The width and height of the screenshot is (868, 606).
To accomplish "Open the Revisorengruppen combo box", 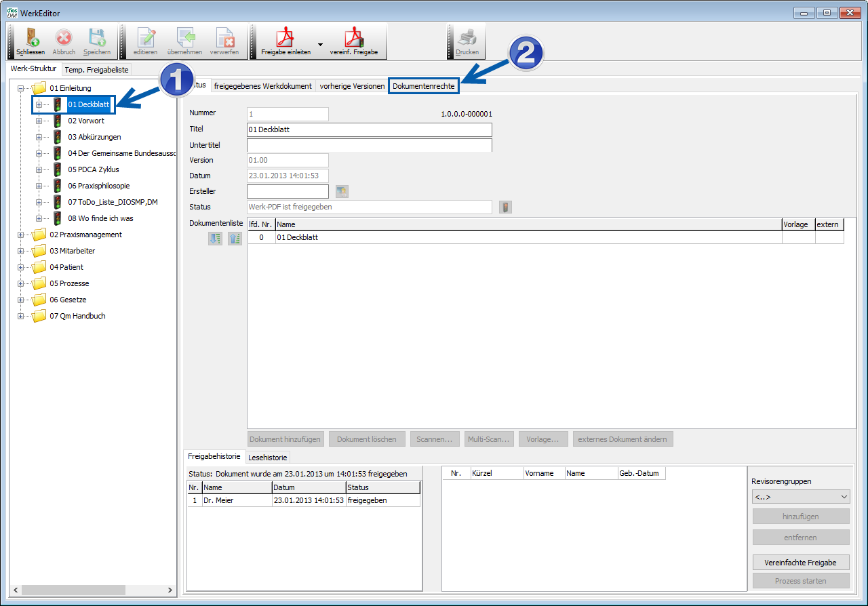I will pos(800,497).
